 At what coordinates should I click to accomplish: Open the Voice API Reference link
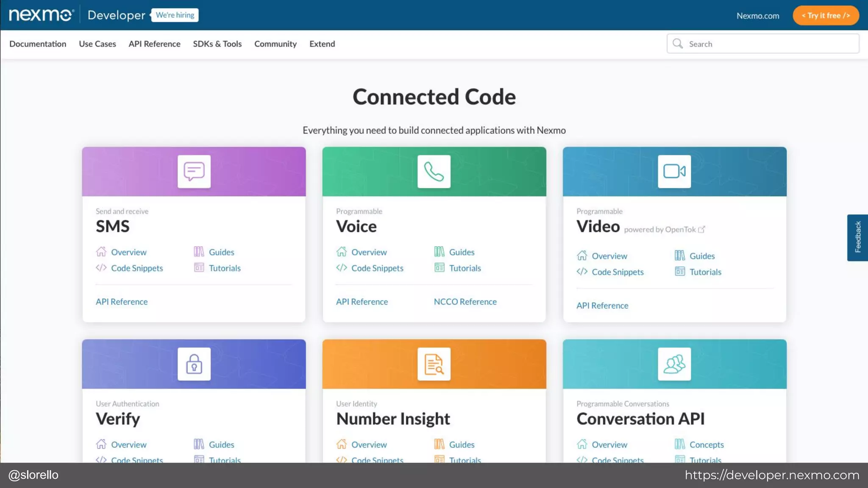[x=362, y=302]
